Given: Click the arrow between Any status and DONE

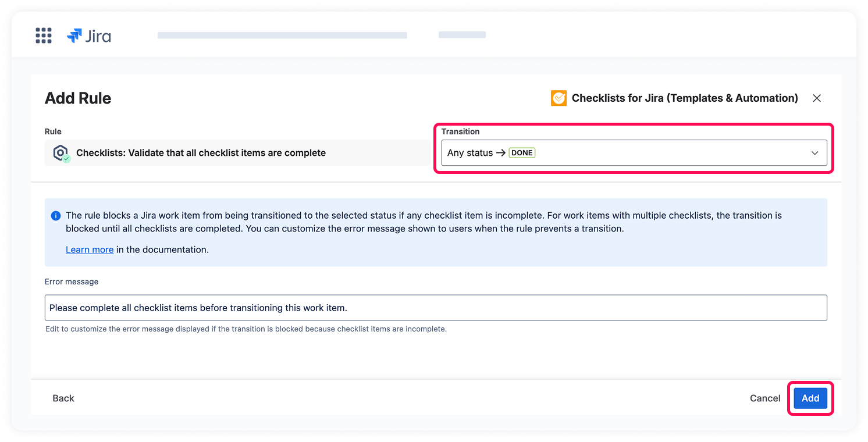Looking at the screenshot, I should click(x=501, y=153).
